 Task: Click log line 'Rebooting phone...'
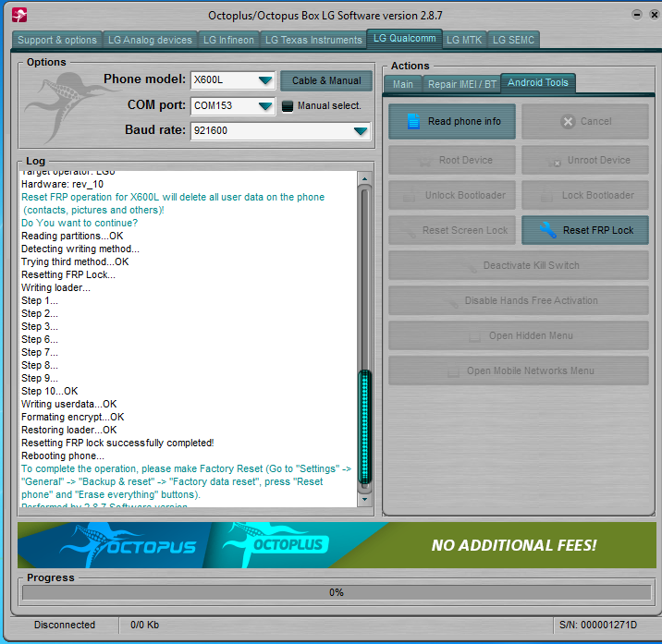63,456
